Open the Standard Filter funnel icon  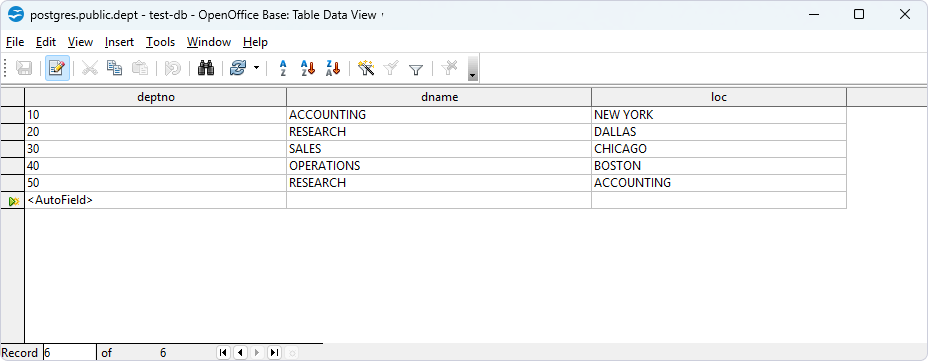pos(416,69)
